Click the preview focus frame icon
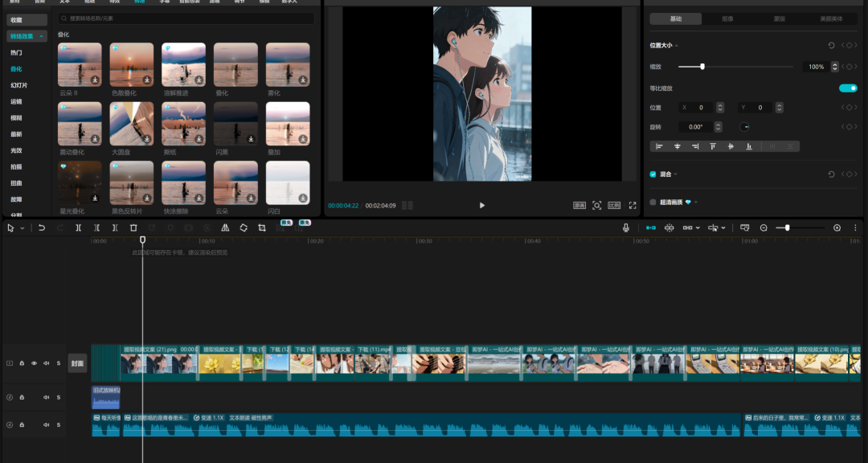The image size is (868, 463). pos(596,206)
